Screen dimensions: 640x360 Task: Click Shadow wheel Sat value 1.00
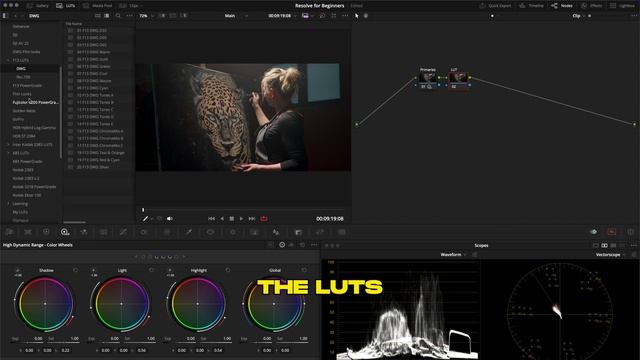[75, 338]
